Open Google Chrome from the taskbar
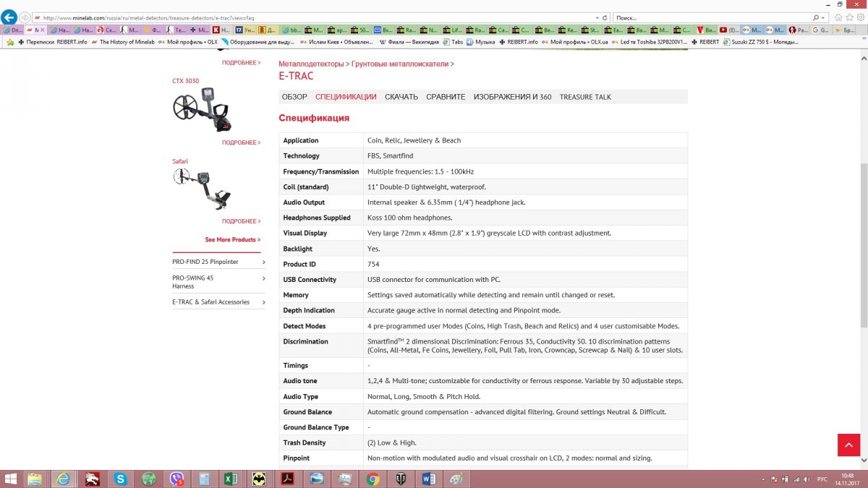The width and height of the screenshot is (868, 488). point(373,479)
